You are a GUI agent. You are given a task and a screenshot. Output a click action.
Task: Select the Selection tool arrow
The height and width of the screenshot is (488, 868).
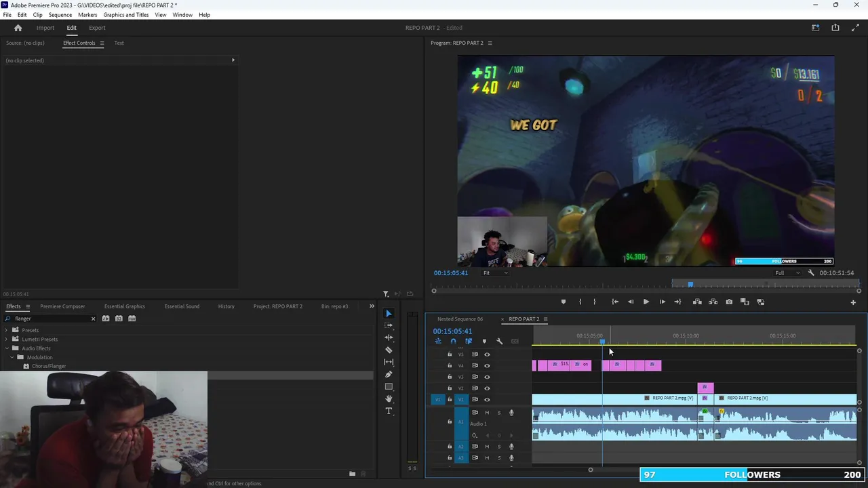pyautogui.click(x=389, y=313)
